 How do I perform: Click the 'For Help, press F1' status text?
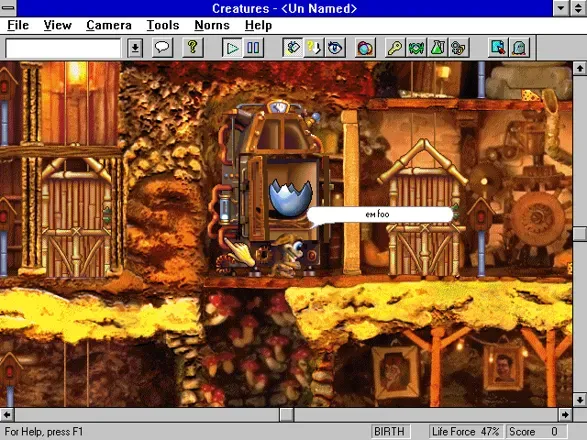point(44,431)
